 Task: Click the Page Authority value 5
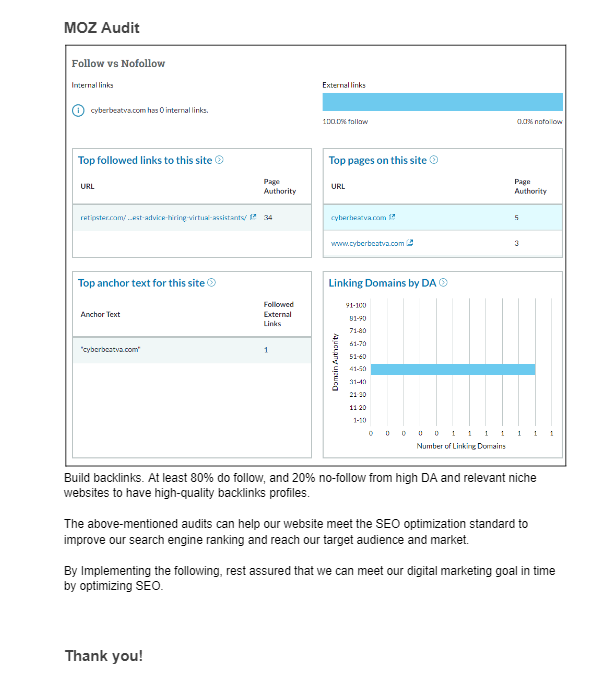coord(516,217)
